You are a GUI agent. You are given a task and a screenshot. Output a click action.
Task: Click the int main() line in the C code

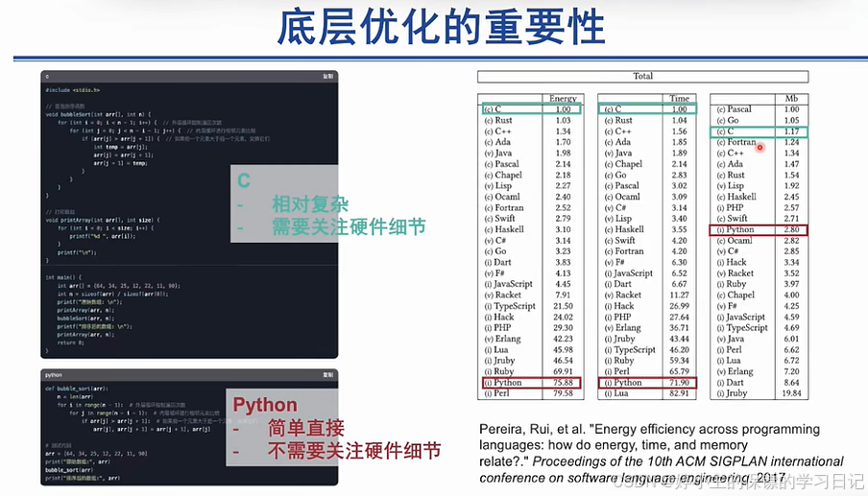click(63, 277)
